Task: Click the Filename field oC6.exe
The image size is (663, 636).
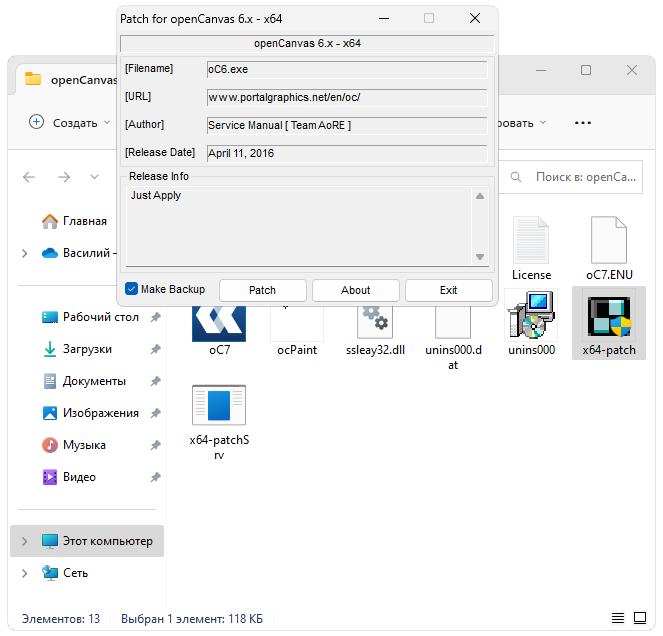Action: click(x=347, y=69)
